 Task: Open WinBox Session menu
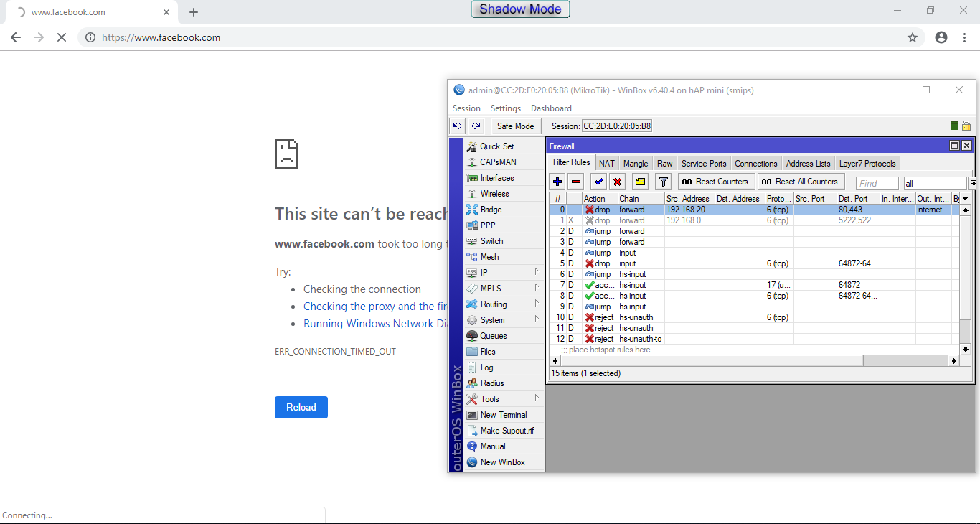[466, 108]
